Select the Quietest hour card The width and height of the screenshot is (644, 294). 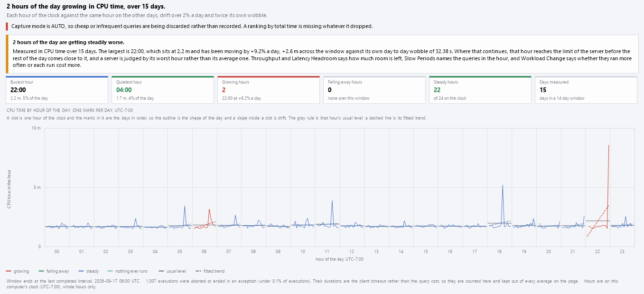pyautogui.click(x=163, y=90)
